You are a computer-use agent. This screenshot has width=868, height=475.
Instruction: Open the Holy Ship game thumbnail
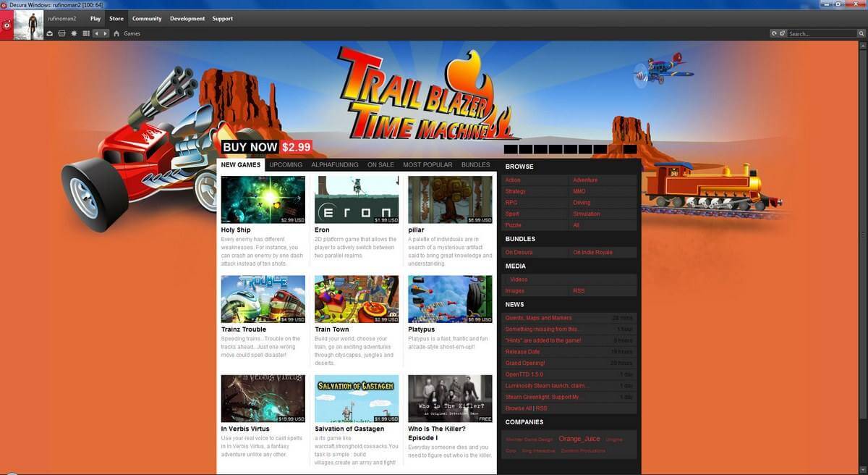click(x=263, y=199)
